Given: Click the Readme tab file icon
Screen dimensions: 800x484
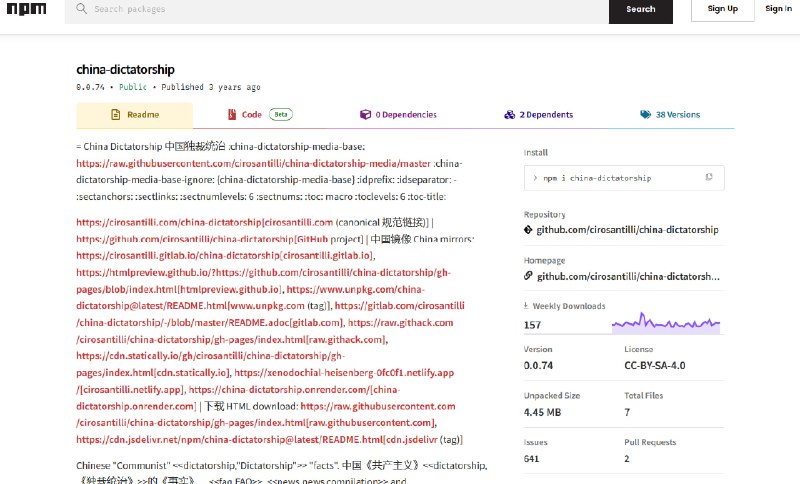Looking at the screenshot, I should coord(115,115).
